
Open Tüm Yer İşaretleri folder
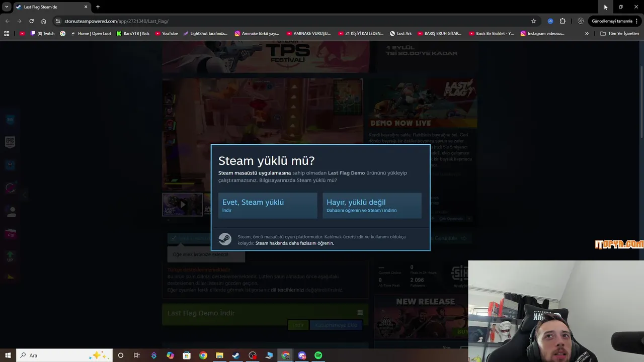click(619, 34)
